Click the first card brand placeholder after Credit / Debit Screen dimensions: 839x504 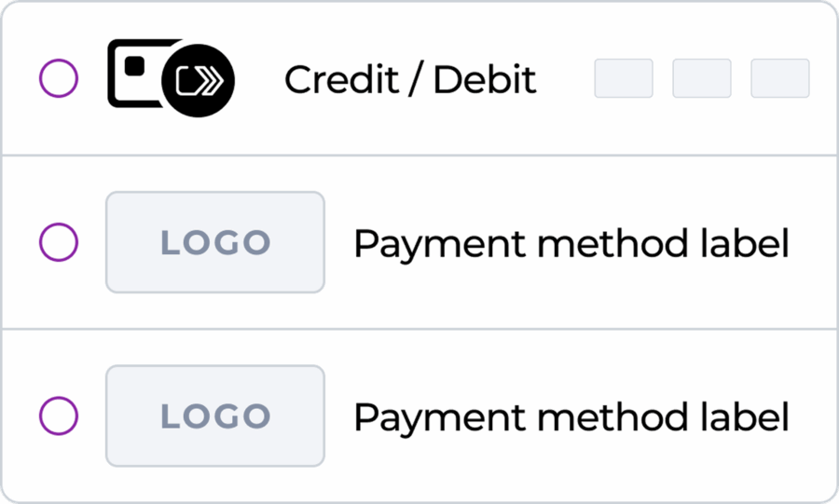(x=624, y=78)
